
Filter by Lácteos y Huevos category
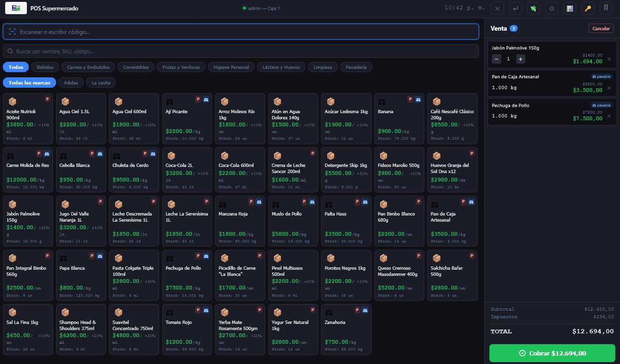[281, 67]
